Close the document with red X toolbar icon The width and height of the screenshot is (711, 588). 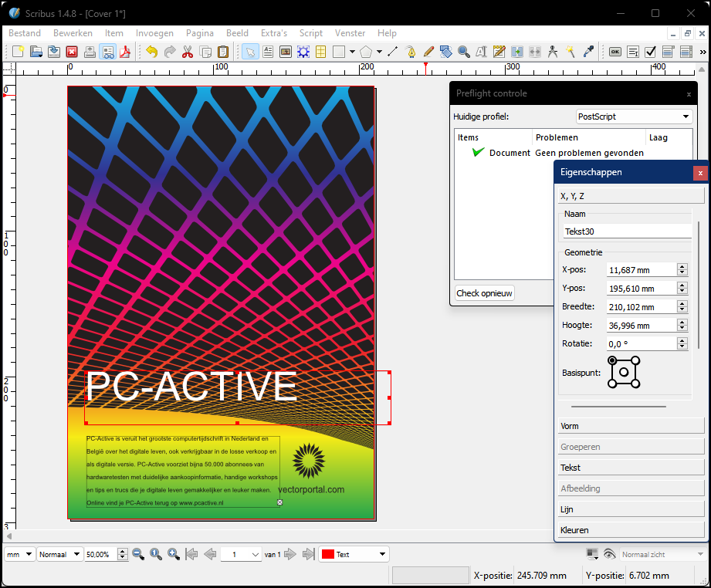point(72,52)
